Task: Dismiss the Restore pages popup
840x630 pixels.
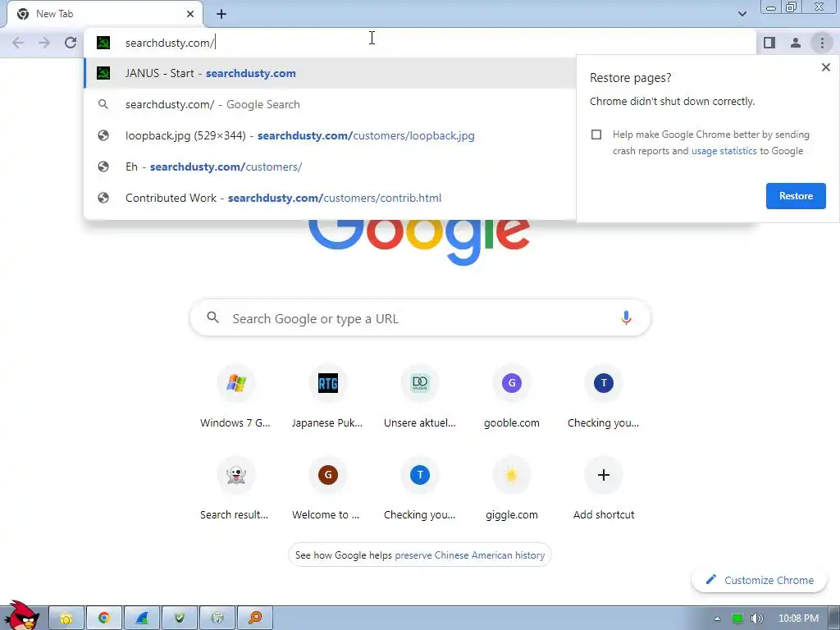Action: 825,67
